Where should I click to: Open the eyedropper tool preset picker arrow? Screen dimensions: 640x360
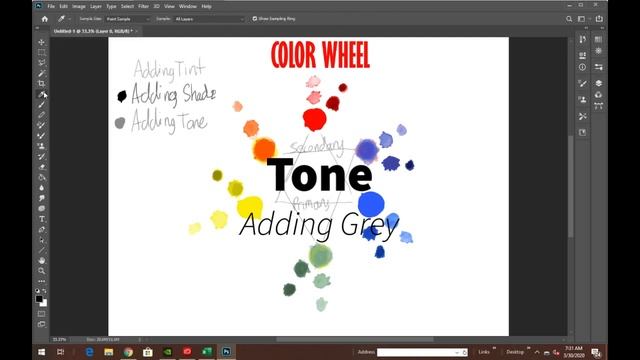click(70, 19)
